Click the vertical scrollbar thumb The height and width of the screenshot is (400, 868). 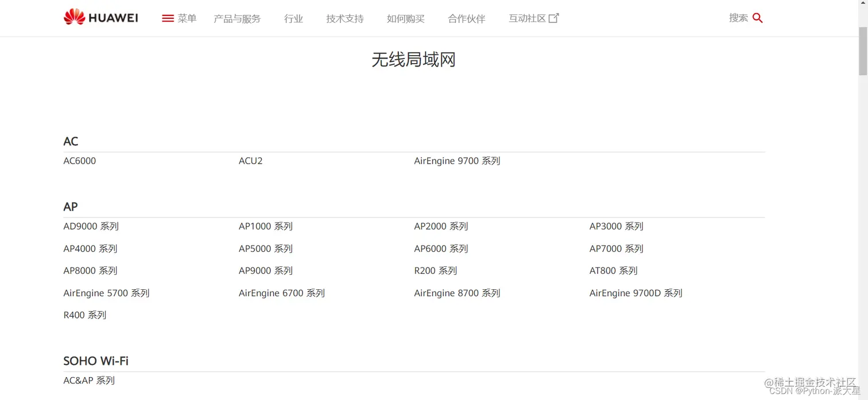point(863,51)
